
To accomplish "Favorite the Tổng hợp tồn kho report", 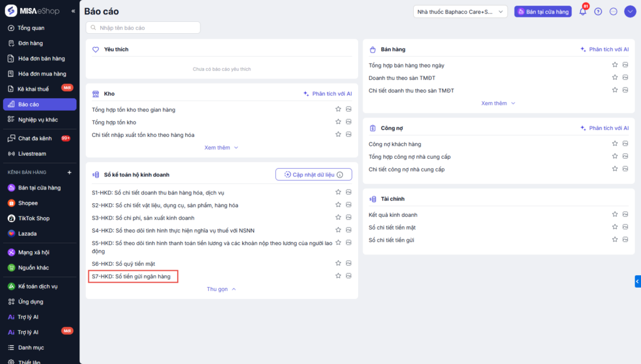I will point(338,122).
